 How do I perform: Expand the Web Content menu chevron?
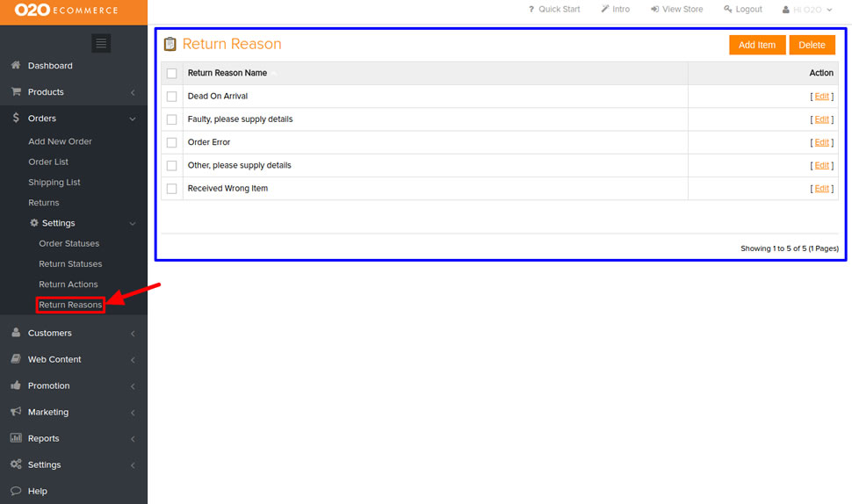coord(133,360)
